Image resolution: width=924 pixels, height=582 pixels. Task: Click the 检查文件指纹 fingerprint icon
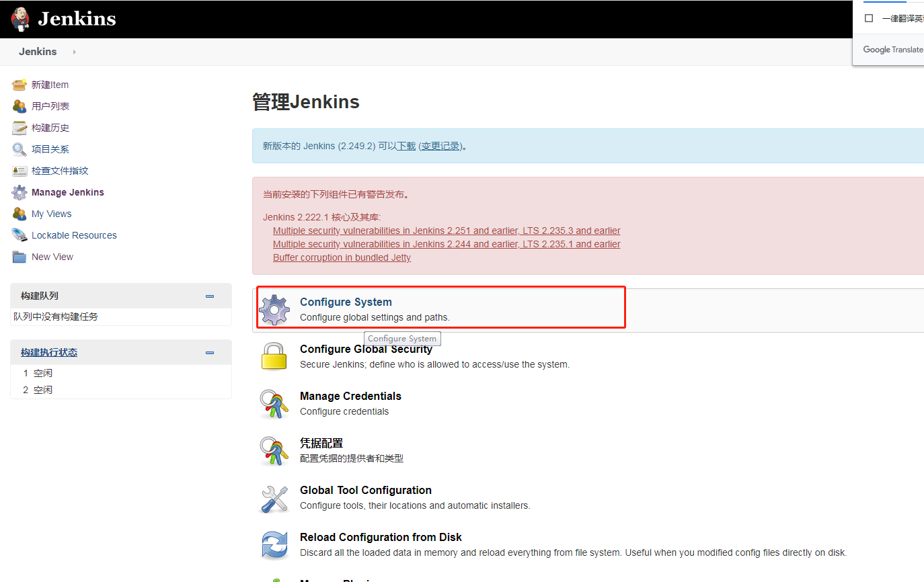[x=20, y=171]
